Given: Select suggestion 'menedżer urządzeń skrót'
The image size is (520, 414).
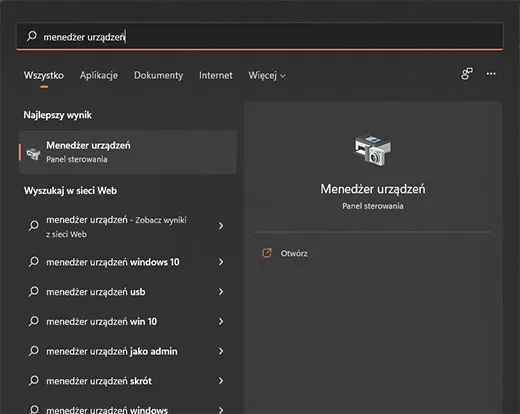Looking at the screenshot, I should (x=128, y=381).
